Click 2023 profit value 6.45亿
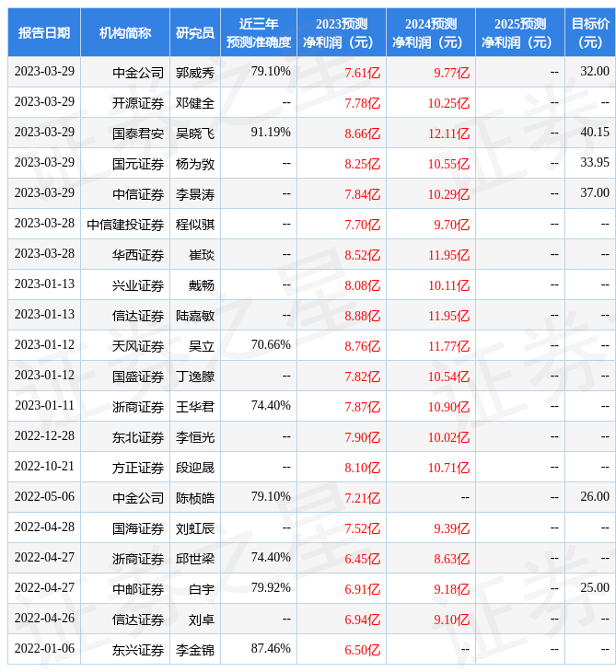The width and height of the screenshot is (616, 672). point(363,560)
